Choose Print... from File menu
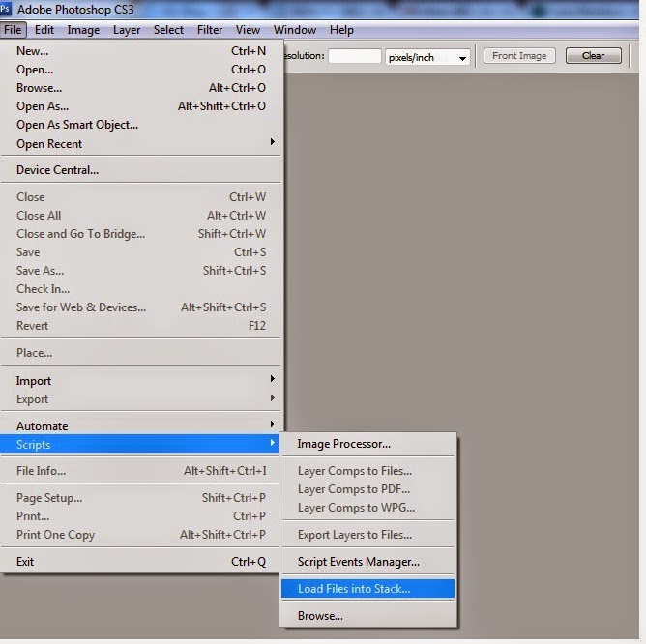 pyautogui.click(x=141, y=516)
